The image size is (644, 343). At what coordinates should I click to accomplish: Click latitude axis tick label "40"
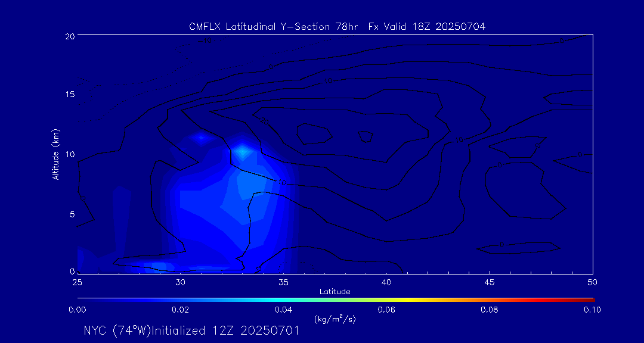tap(386, 282)
